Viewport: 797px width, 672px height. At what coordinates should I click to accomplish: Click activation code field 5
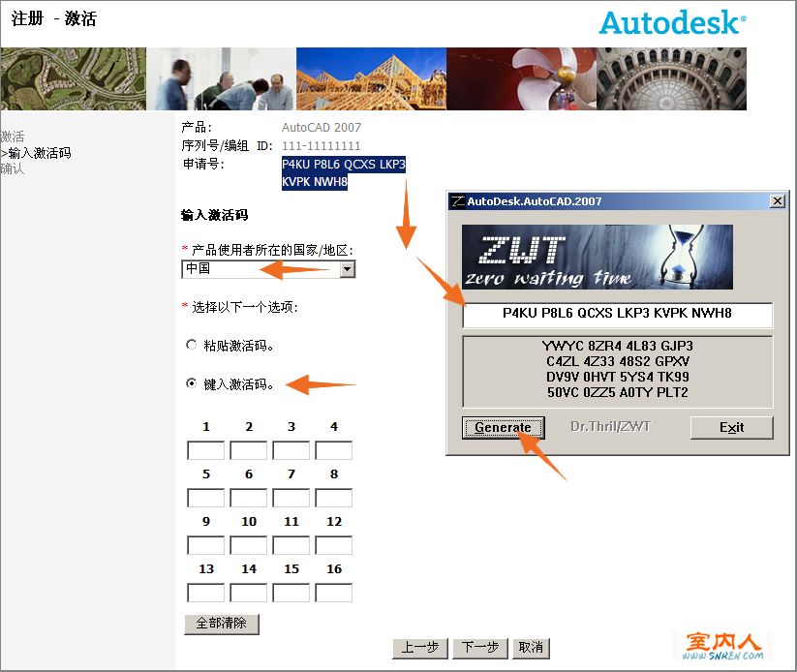pos(206,498)
